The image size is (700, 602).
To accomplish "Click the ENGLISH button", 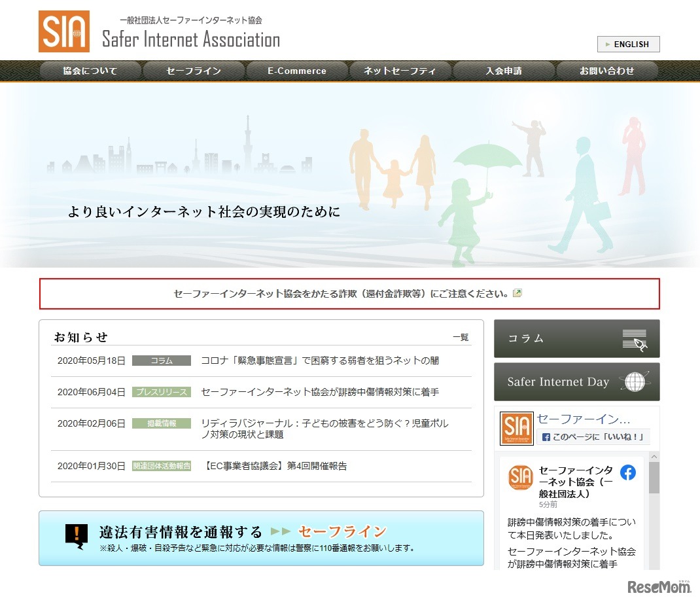I will (628, 44).
